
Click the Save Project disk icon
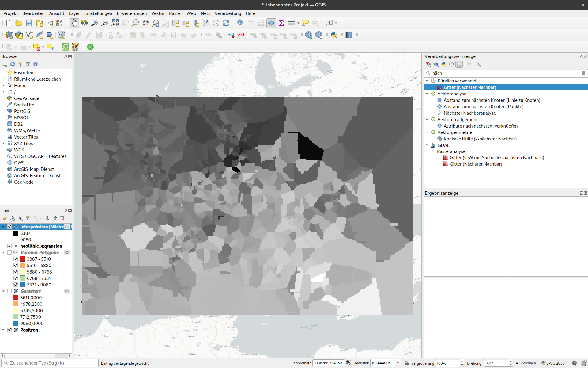[x=29, y=23]
